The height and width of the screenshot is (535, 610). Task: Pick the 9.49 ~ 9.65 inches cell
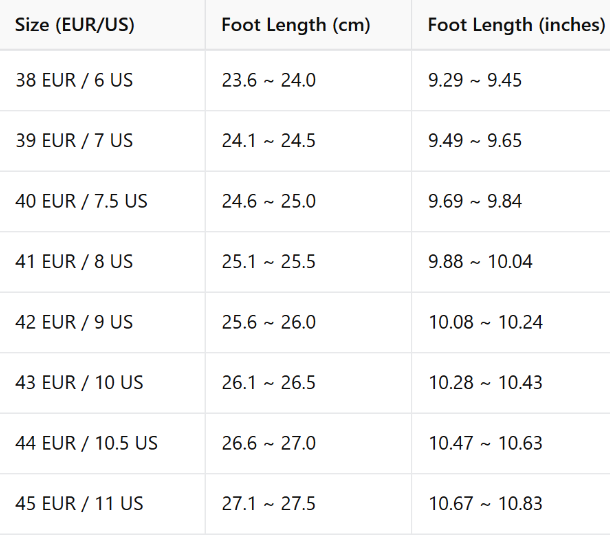click(x=475, y=141)
